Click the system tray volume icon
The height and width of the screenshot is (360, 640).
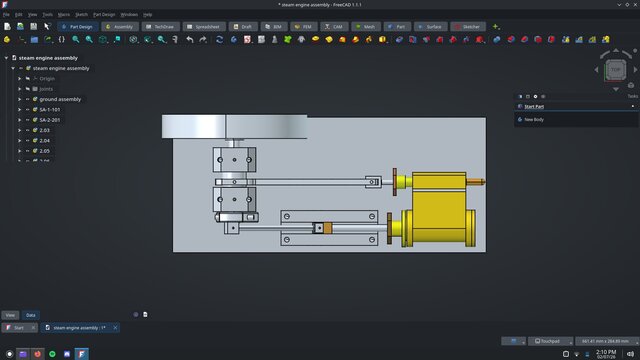[630, 354]
